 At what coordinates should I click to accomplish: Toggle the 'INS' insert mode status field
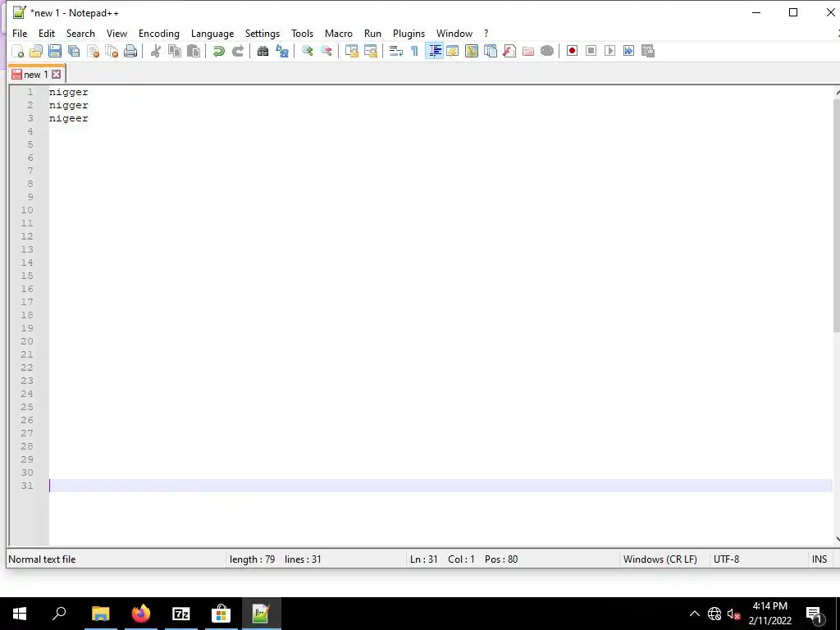click(819, 559)
